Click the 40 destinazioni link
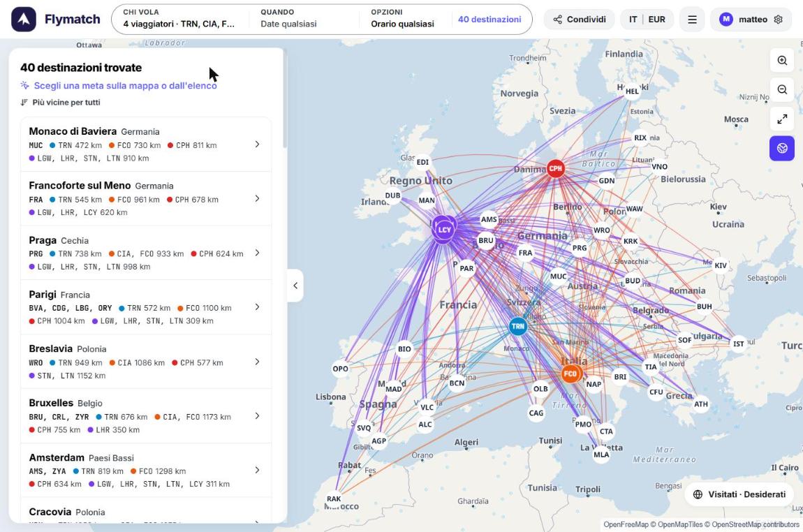Screen dimensions: 803x532 pyautogui.click(x=489, y=20)
